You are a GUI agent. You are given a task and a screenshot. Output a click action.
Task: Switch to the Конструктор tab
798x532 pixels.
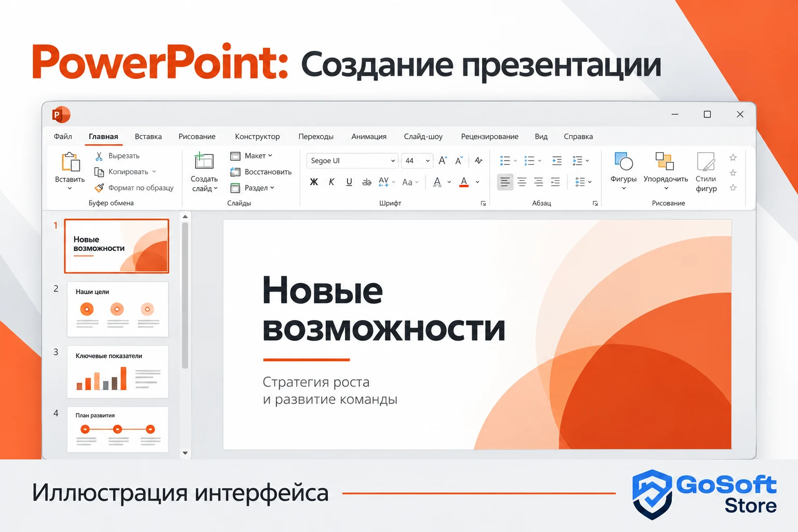coord(257,137)
